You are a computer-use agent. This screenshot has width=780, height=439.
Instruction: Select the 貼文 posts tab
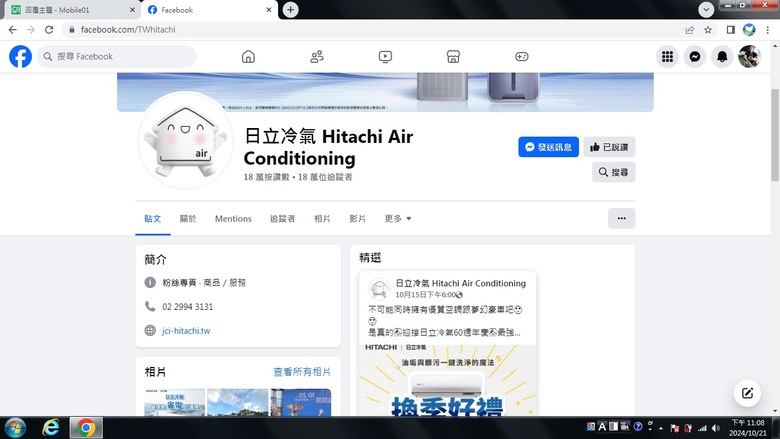pyautogui.click(x=153, y=219)
